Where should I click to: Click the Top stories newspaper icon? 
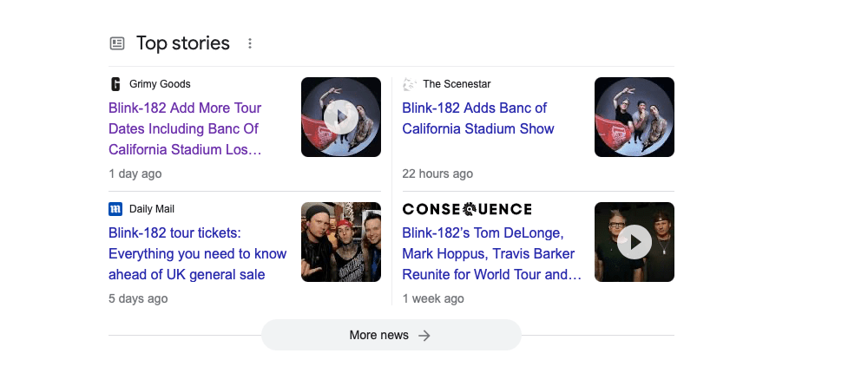click(117, 43)
